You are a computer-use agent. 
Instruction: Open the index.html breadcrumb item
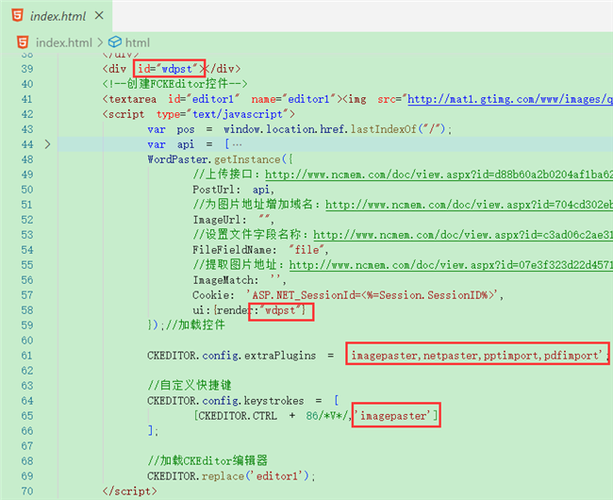click(x=63, y=42)
